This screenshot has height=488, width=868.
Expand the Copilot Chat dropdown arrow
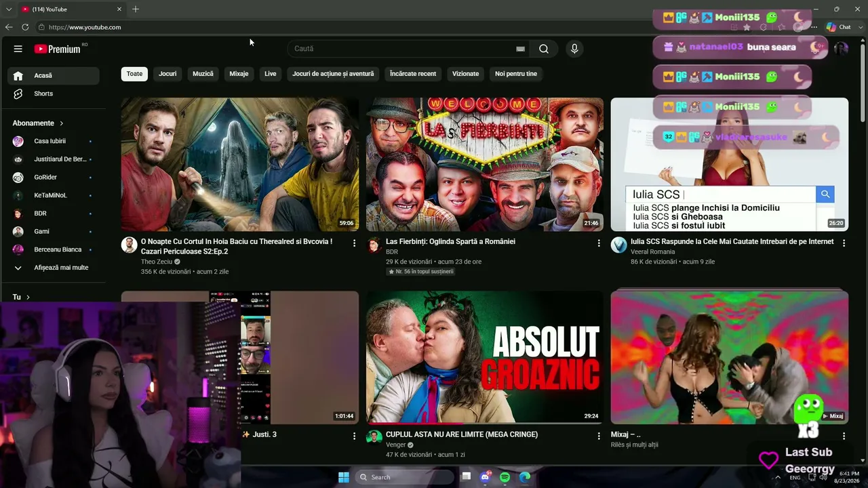click(860, 27)
